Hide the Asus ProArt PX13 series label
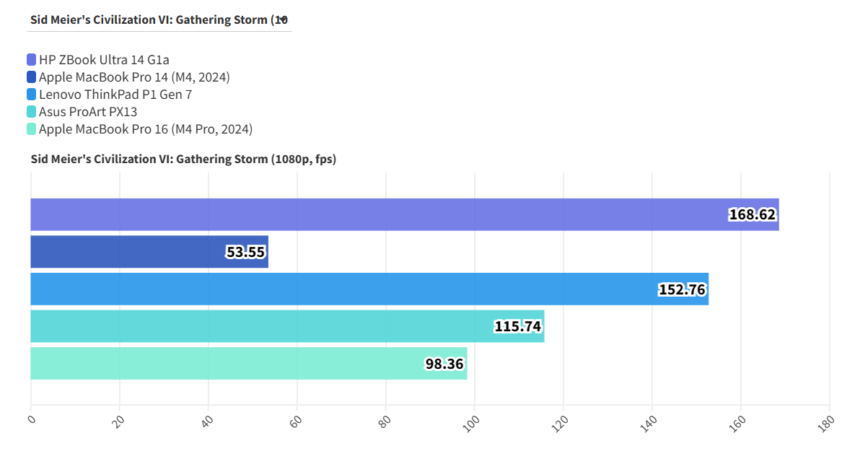The height and width of the screenshot is (454, 868). point(88,112)
